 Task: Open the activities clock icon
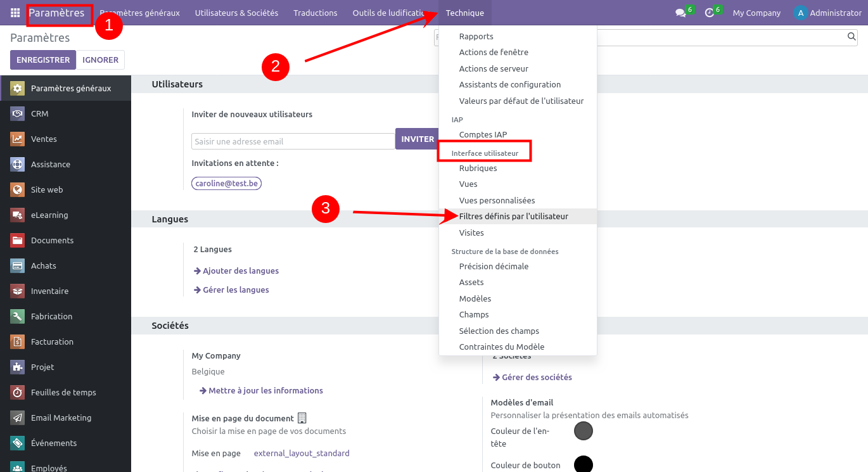pyautogui.click(x=710, y=13)
